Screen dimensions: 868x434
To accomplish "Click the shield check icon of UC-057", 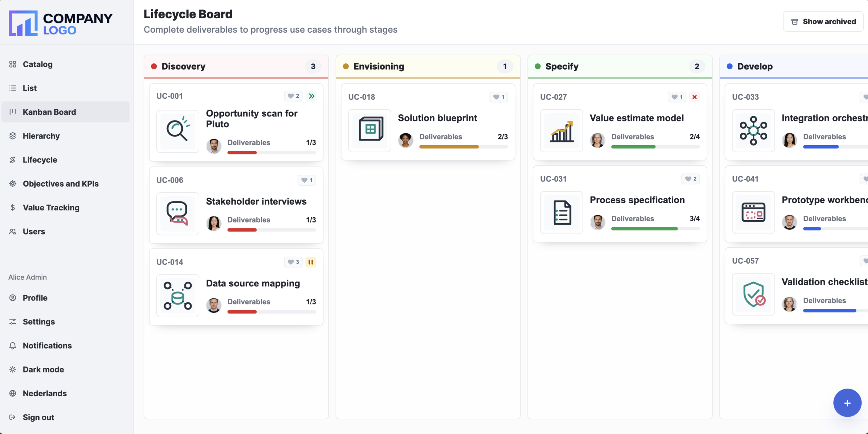I will click(x=753, y=294).
